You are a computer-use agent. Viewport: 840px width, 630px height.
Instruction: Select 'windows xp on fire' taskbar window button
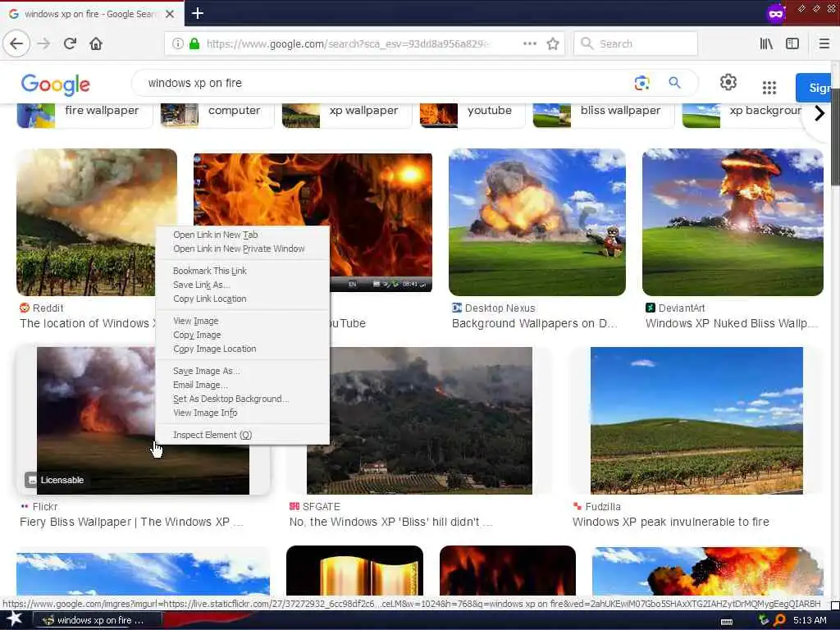98,620
